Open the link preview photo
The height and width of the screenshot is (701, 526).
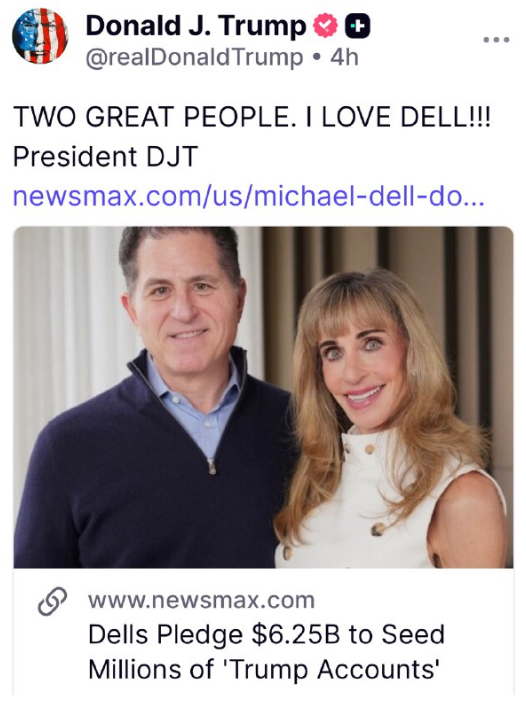coord(263,397)
